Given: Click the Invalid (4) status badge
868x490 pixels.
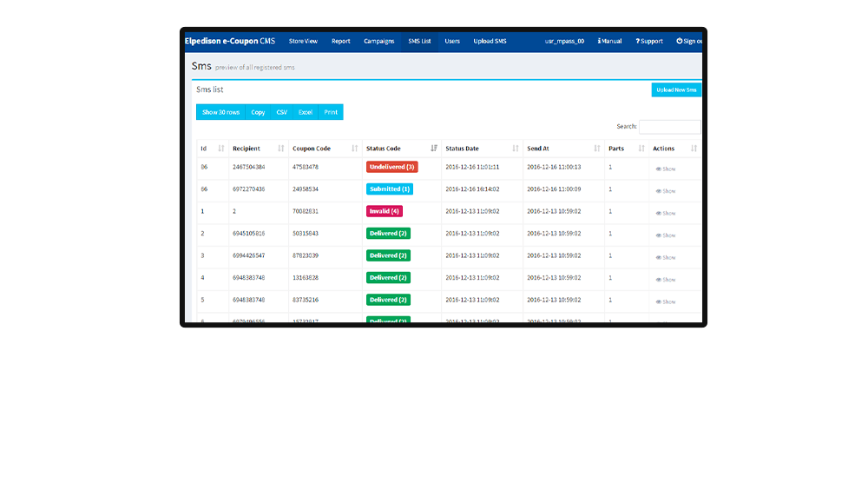Looking at the screenshot, I should pos(385,211).
